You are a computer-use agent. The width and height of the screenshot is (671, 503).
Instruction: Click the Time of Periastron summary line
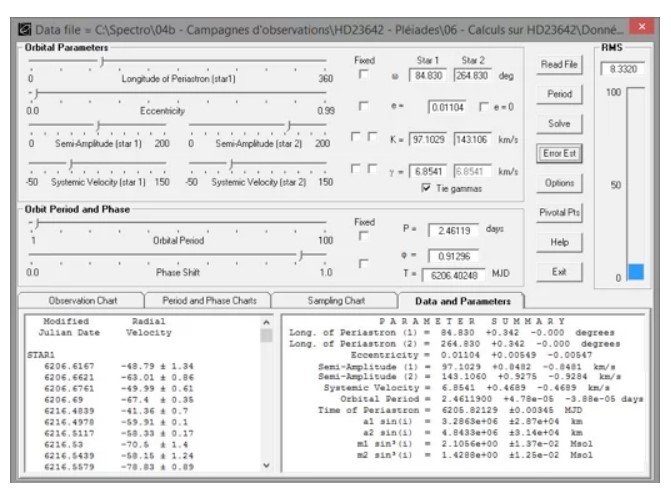(x=450, y=410)
